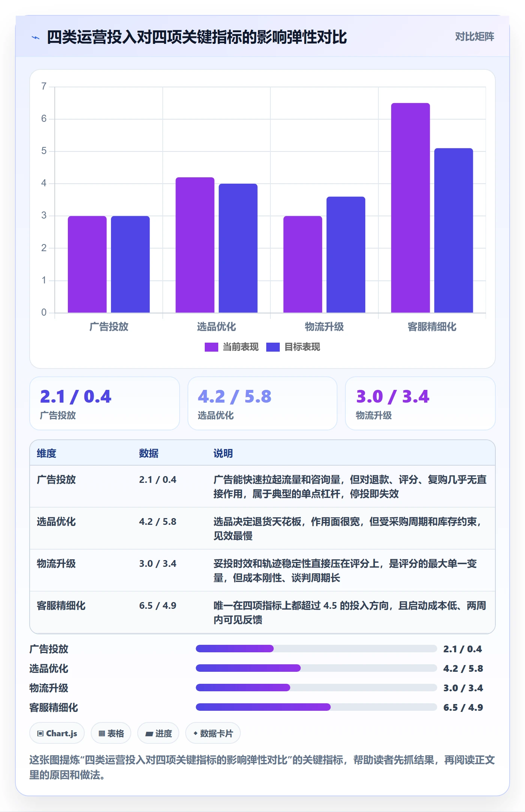
Task: Click the 4.2 / 5.8 table cell
Action: point(157,521)
